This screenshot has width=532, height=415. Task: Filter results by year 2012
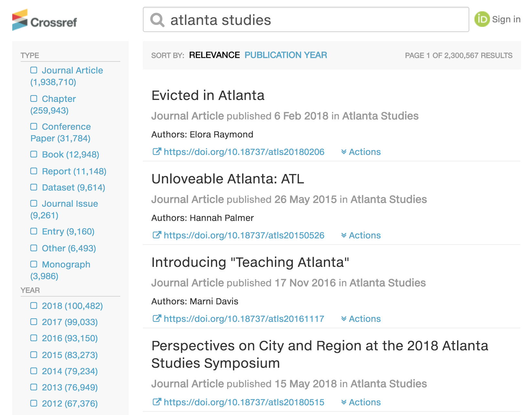[x=34, y=403]
